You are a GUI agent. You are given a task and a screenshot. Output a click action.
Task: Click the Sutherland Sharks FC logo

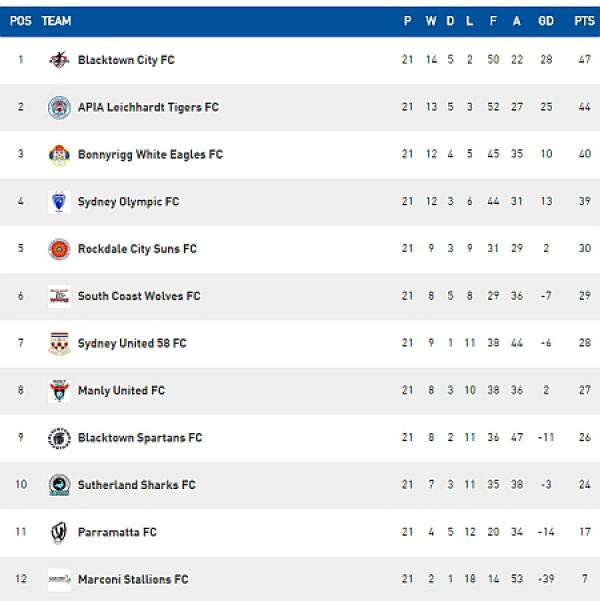click(x=59, y=485)
